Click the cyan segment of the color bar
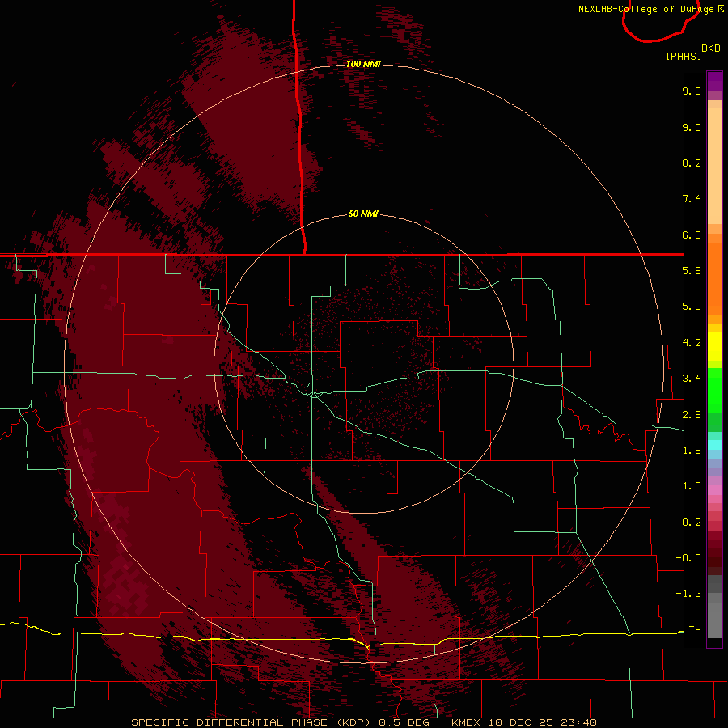Image resolution: width=728 pixels, height=728 pixels. (x=714, y=445)
